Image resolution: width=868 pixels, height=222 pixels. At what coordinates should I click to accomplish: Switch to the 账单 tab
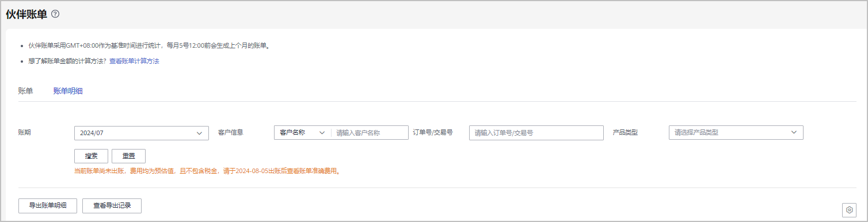(x=25, y=90)
